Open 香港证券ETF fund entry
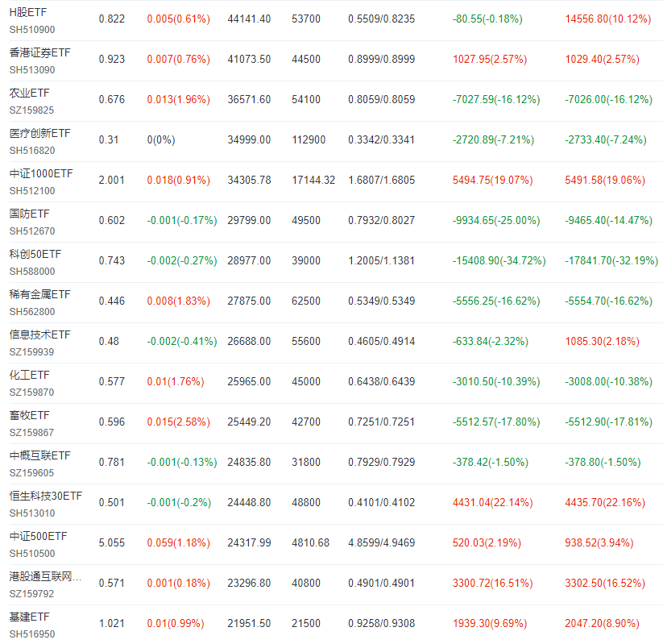 [39, 52]
